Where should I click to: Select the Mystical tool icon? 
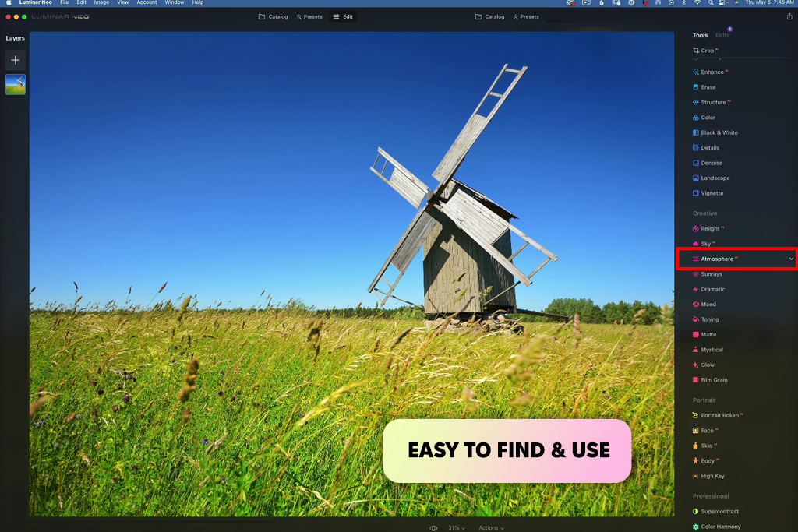(696, 350)
